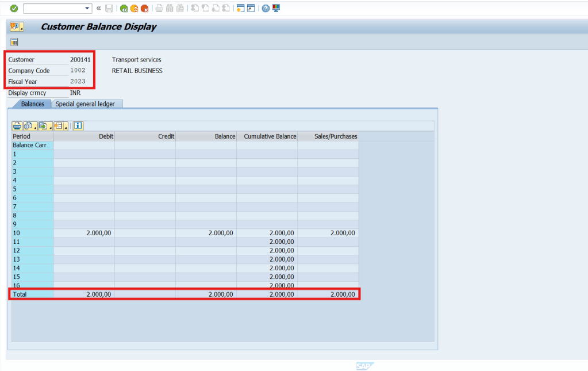Select the Customize Local Layout monitor icon
This screenshot has width=588, height=371.
click(275, 8)
